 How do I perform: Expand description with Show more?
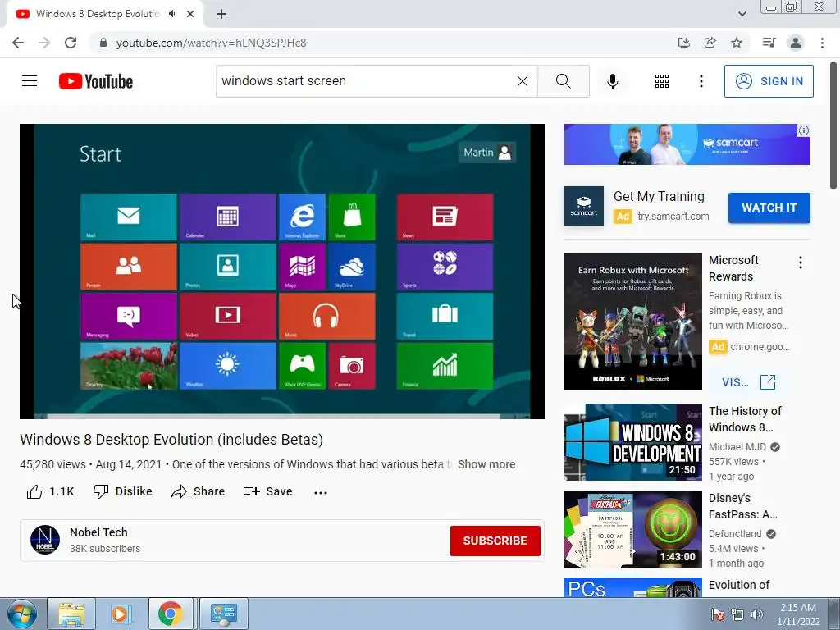click(x=486, y=464)
